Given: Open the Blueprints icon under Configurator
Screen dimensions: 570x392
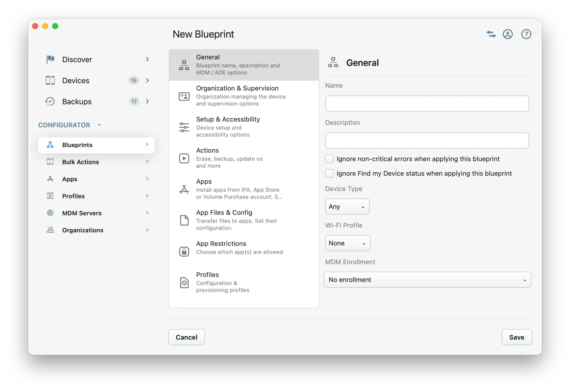Looking at the screenshot, I should 50,145.
